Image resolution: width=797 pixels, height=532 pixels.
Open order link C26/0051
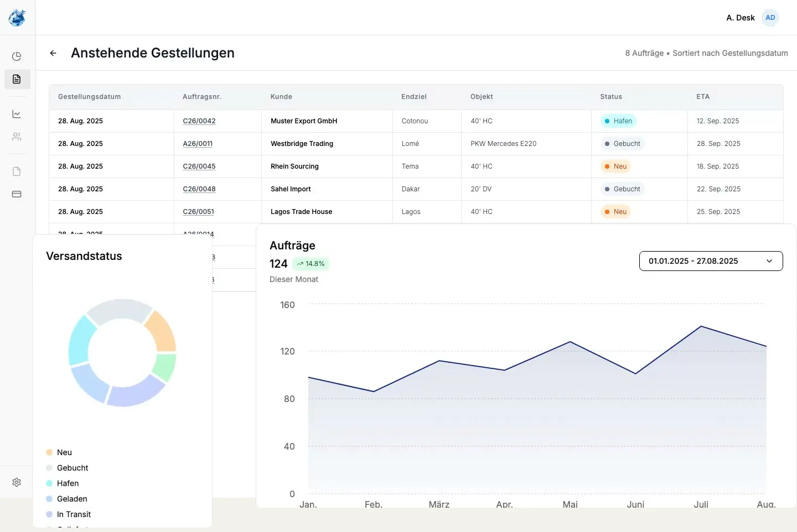(x=198, y=212)
